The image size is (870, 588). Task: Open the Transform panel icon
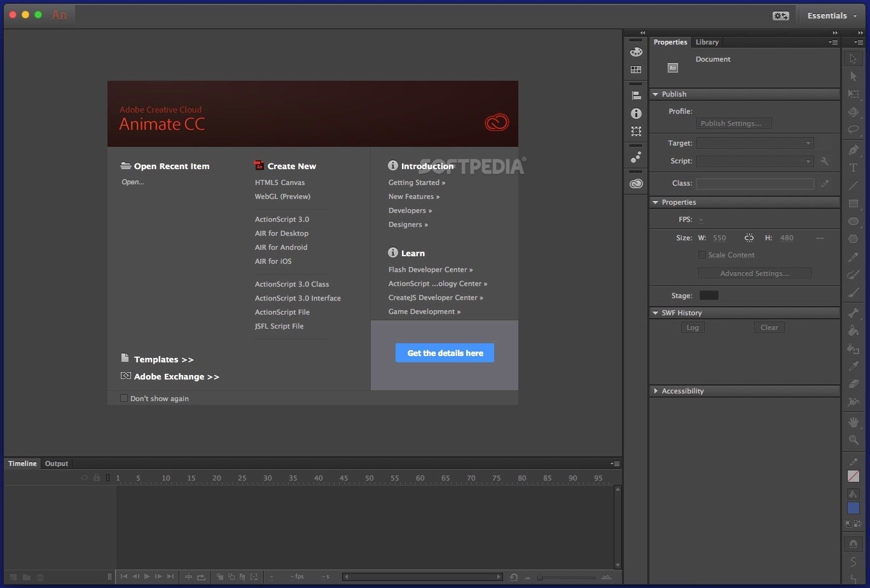(636, 131)
